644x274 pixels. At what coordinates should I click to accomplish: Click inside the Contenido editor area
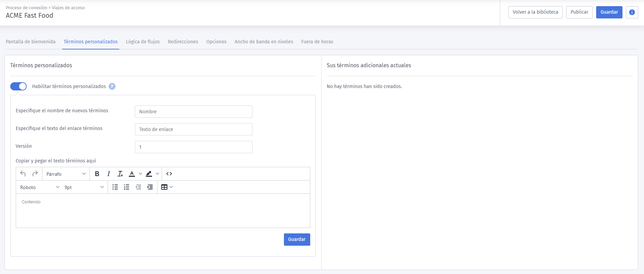tap(163, 211)
